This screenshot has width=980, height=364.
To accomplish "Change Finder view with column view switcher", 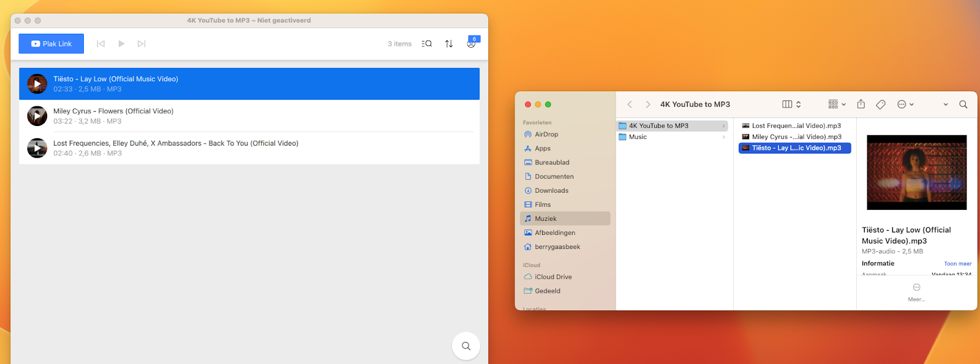I will [791, 105].
